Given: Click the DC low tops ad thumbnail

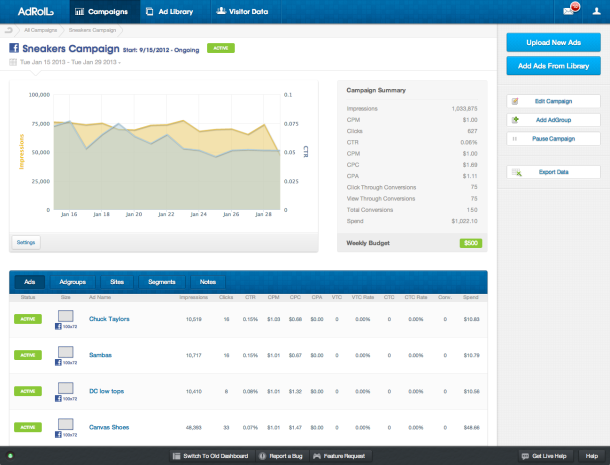Looking at the screenshot, I should pyautogui.click(x=66, y=388).
